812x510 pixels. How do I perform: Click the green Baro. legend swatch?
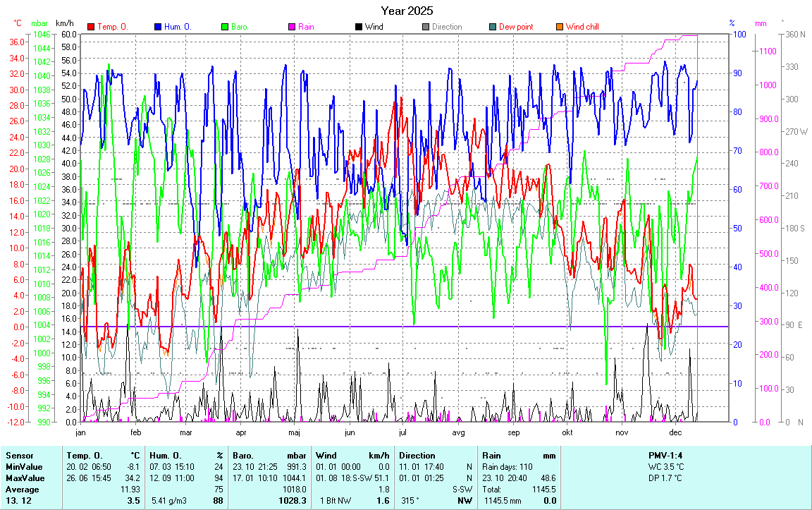225,27
